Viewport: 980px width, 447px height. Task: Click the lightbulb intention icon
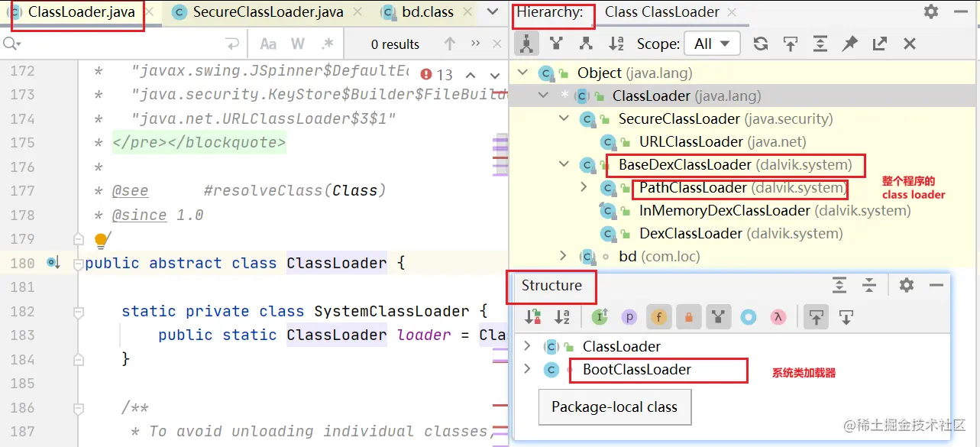click(x=101, y=240)
